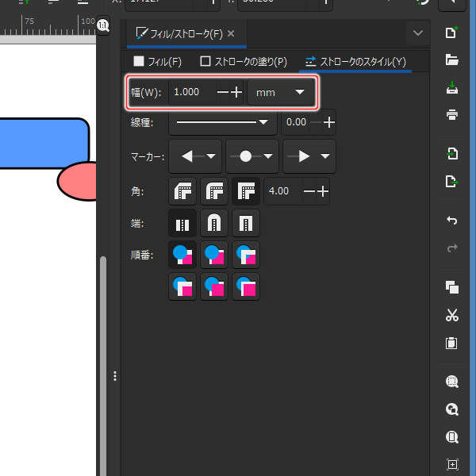The height and width of the screenshot is (476, 476).
Task: Close the フィル/ストローク(F) panel tab
Action: pyautogui.click(x=231, y=33)
